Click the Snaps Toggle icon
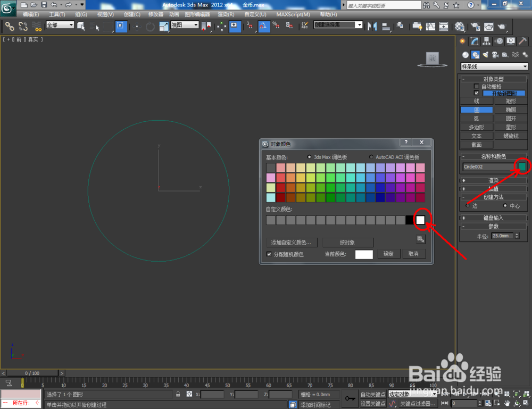 250,27
